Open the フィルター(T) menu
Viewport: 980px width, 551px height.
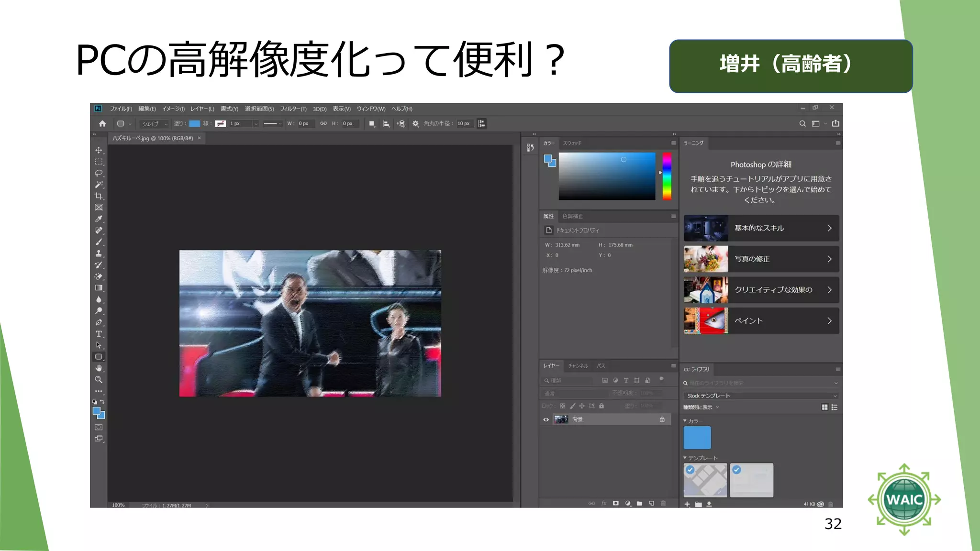(293, 109)
